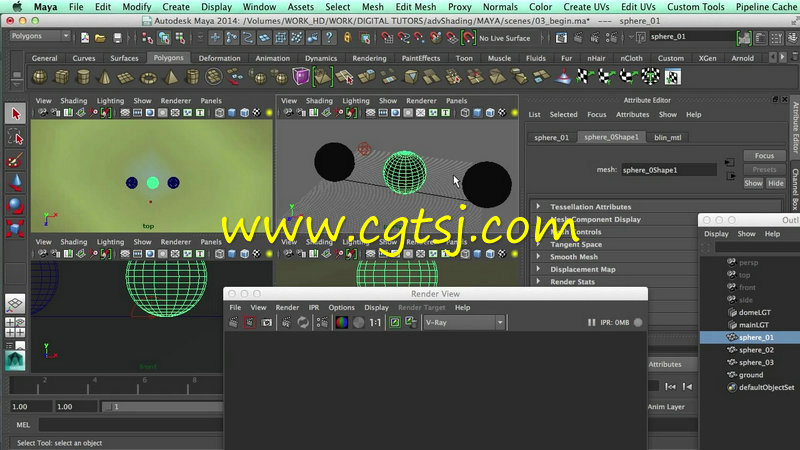Screen dimensions: 800x450
Task: Create a polygon cone from the shelf
Action: 105,78
